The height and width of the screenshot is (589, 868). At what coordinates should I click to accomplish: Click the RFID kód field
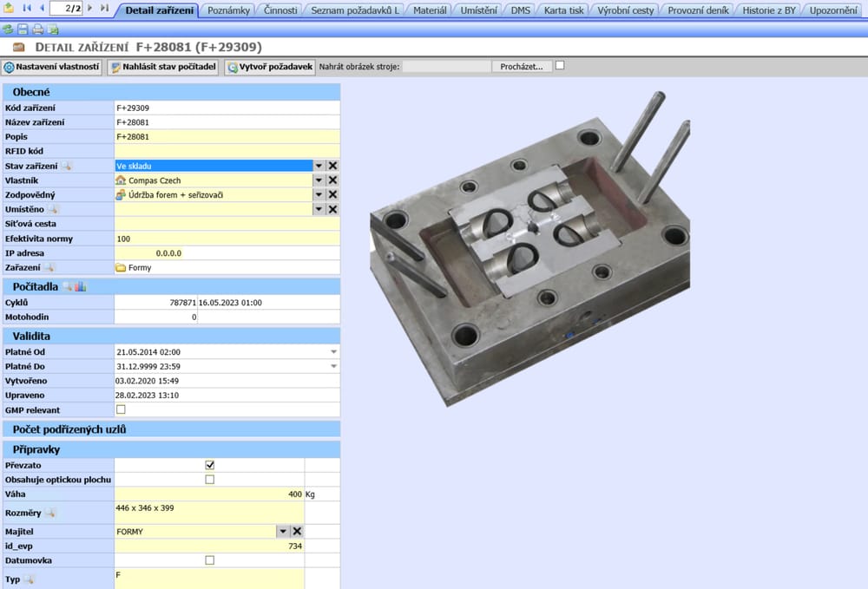pos(227,151)
